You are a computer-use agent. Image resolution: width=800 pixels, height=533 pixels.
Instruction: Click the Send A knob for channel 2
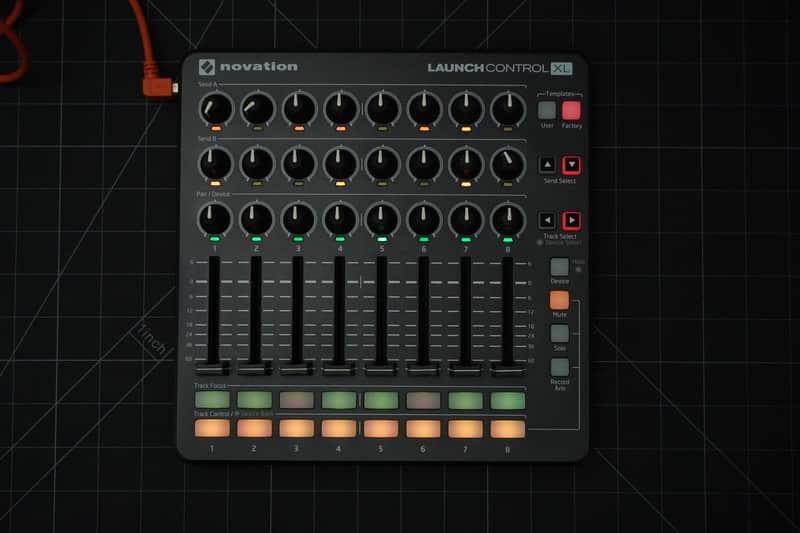tap(258, 109)
